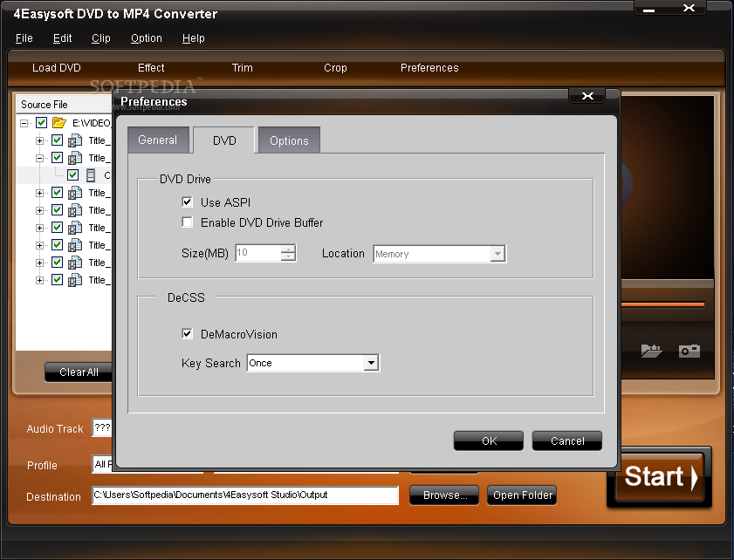Click the Open Folder button

523,495
